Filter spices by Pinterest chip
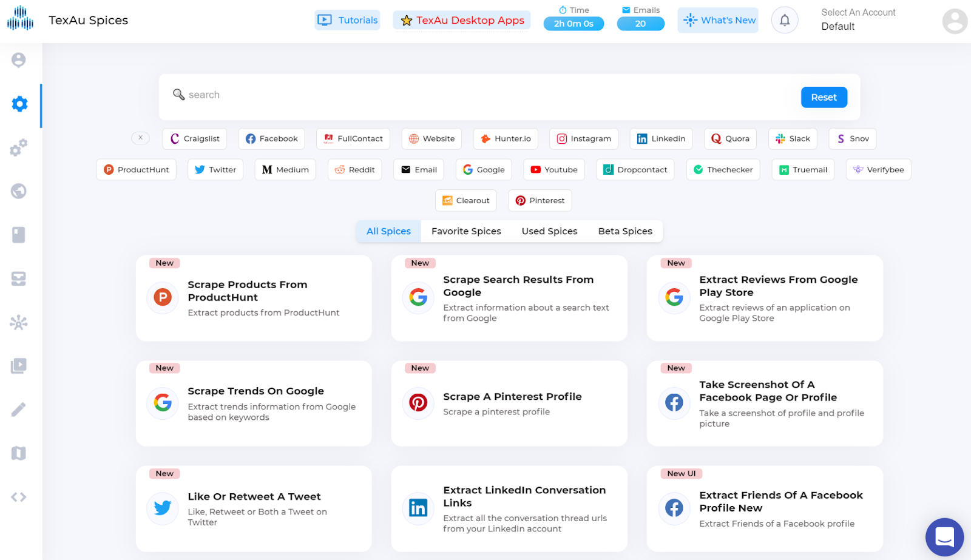The width and height of the screenshot is (971, 560). 540,200
